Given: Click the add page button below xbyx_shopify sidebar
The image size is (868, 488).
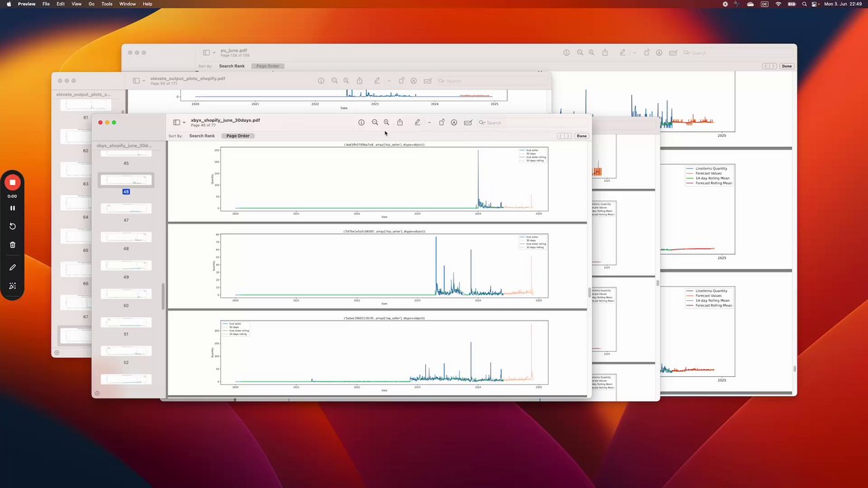Looking at the screenshot, I should pos(97,393).
